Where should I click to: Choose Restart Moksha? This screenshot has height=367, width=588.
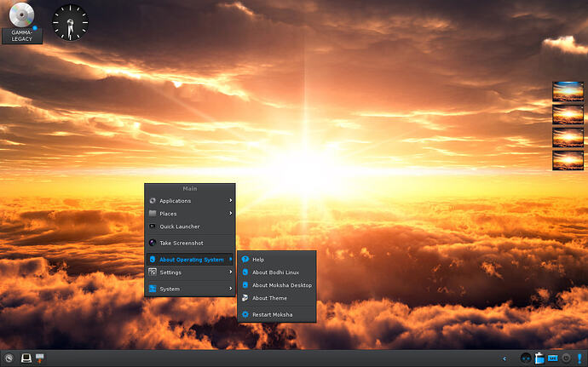277,314
